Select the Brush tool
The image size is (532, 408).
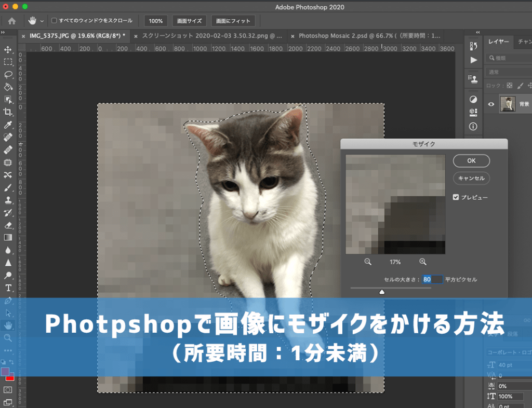pyautogui.click(x=8, y=187)
